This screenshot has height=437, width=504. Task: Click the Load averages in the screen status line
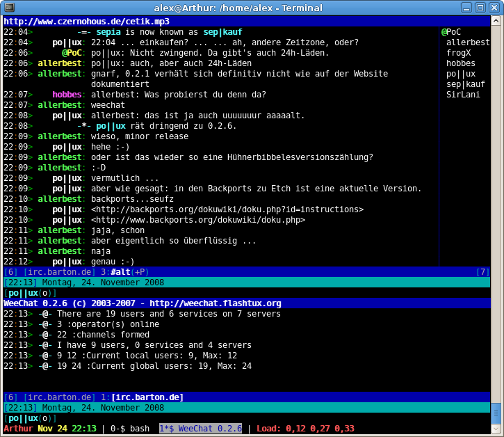pos(306,429)
